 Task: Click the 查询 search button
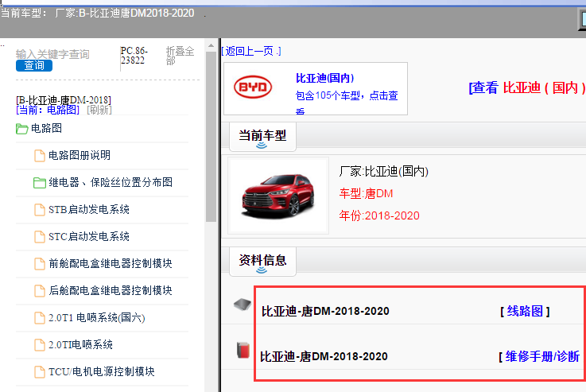(34, 65)
